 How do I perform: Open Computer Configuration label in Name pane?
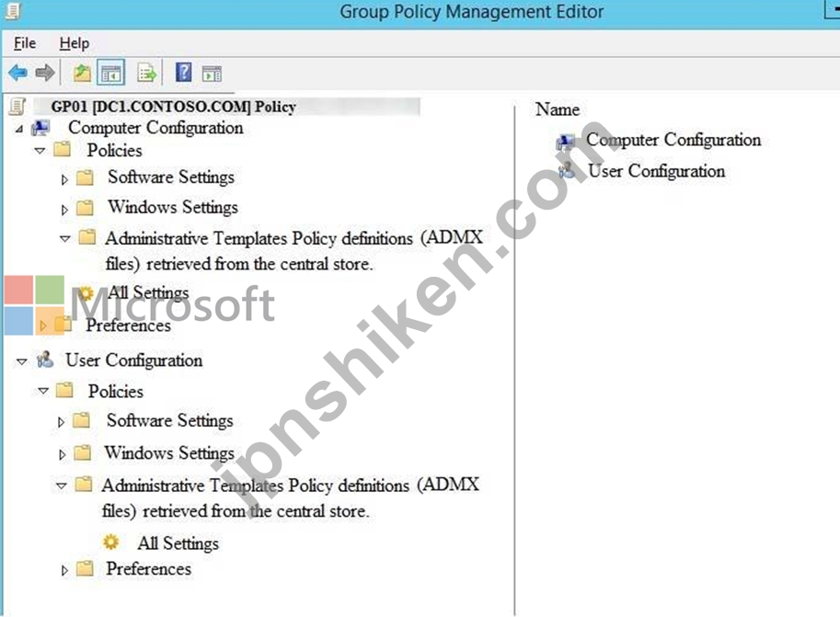coord(673,140)
